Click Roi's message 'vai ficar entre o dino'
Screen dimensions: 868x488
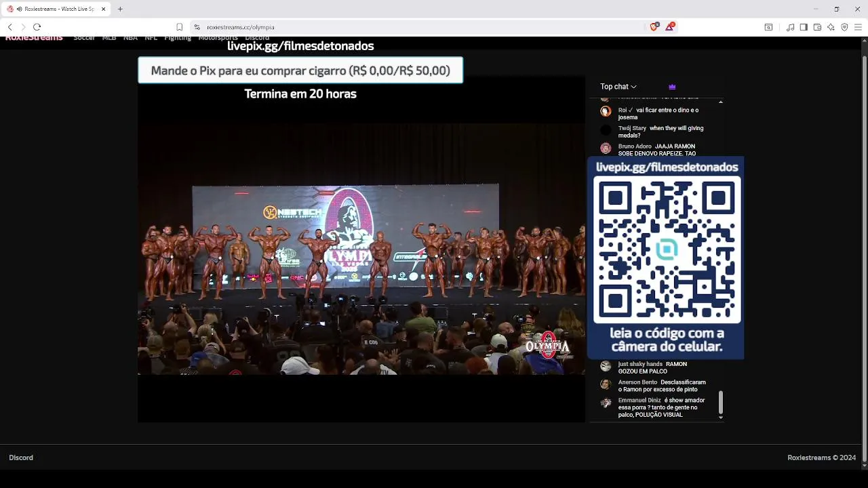pyautogui.click(x=658, y=114)
